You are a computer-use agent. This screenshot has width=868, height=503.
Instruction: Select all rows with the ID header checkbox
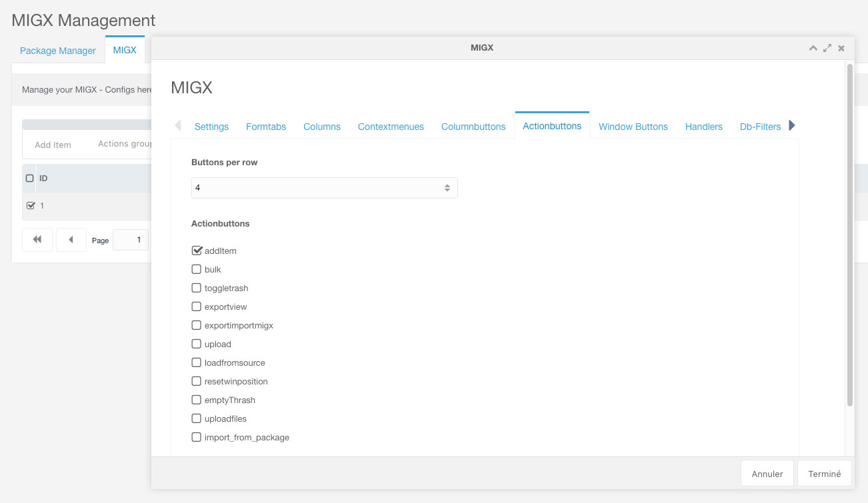tap(29, 179)
